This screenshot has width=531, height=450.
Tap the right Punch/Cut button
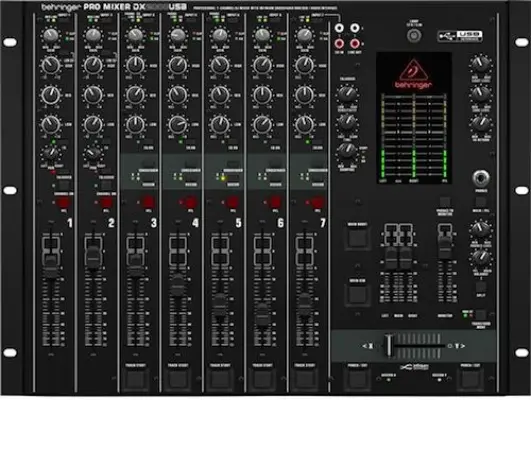click(x=470, y=379)
